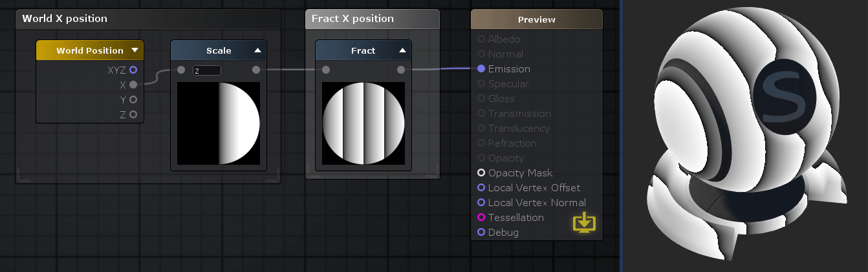Click the Tessellation input port

click(x=481, y=218)
